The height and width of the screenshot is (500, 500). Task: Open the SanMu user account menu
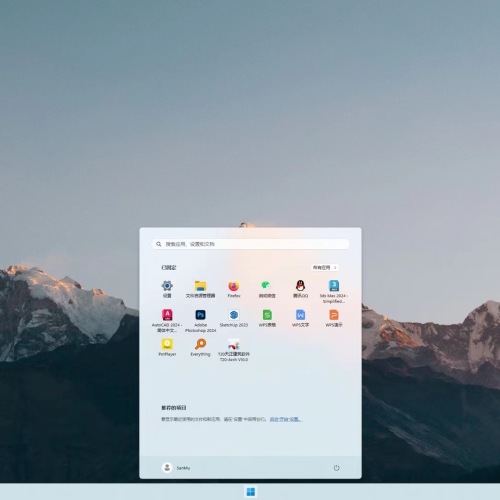[x=176, y=468]
